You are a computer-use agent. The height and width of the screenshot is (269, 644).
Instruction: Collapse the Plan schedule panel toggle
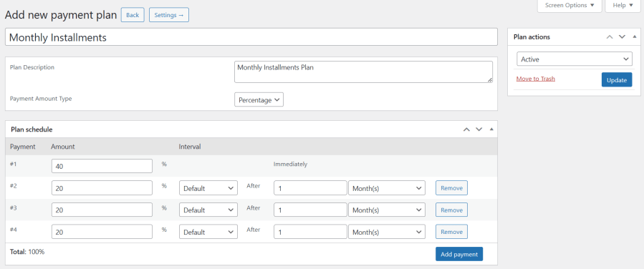click(491, 129)
